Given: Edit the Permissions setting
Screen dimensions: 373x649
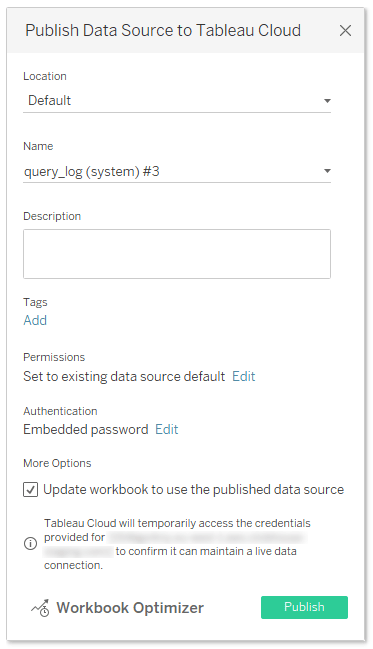Looking at the screenshot, I should pos(243,376).
